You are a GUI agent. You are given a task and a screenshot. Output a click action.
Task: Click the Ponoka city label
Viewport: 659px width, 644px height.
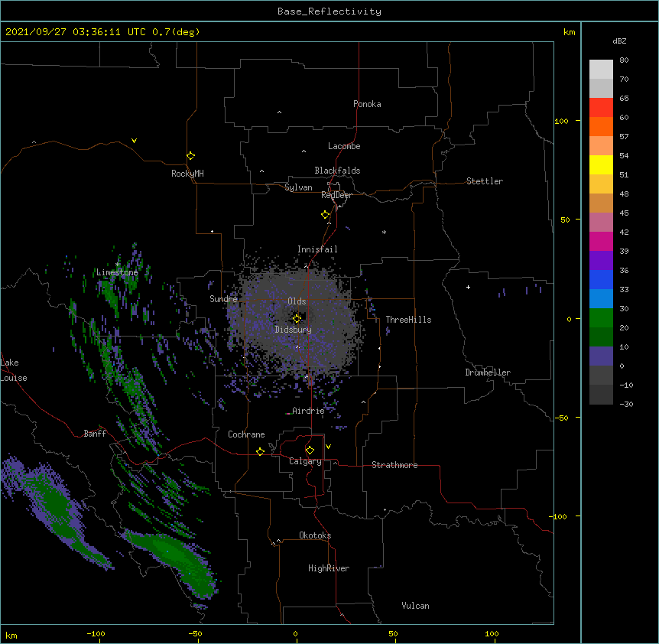pyautogui.click(x=367, y=104)
